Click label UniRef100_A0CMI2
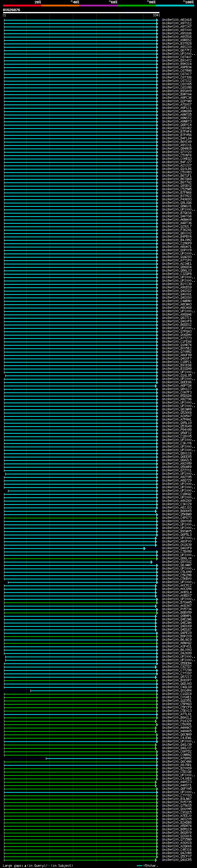Screen dimensions: 197x868 click(x=177, y=585)
